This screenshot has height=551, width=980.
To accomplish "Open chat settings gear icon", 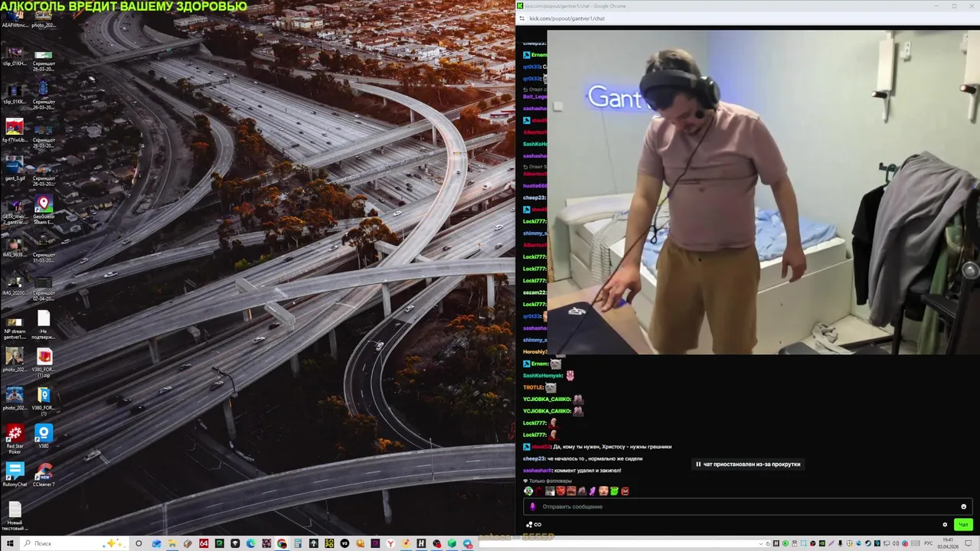I will (945, 524).
